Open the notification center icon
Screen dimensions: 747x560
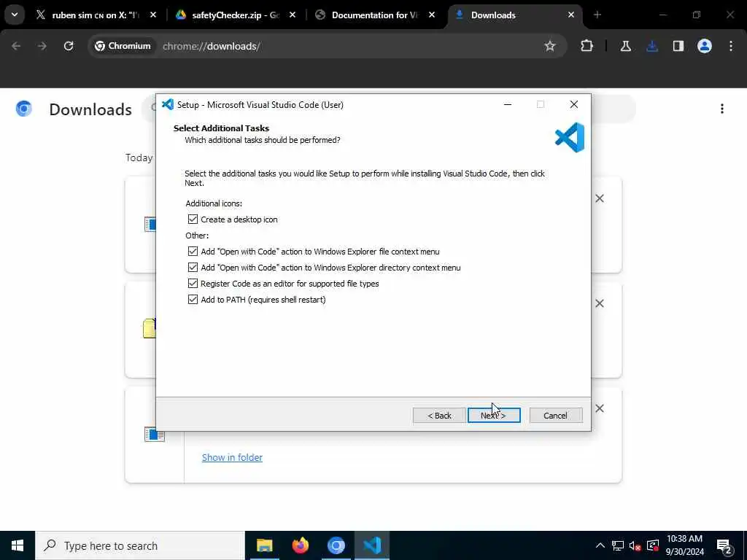pos(724,546)
